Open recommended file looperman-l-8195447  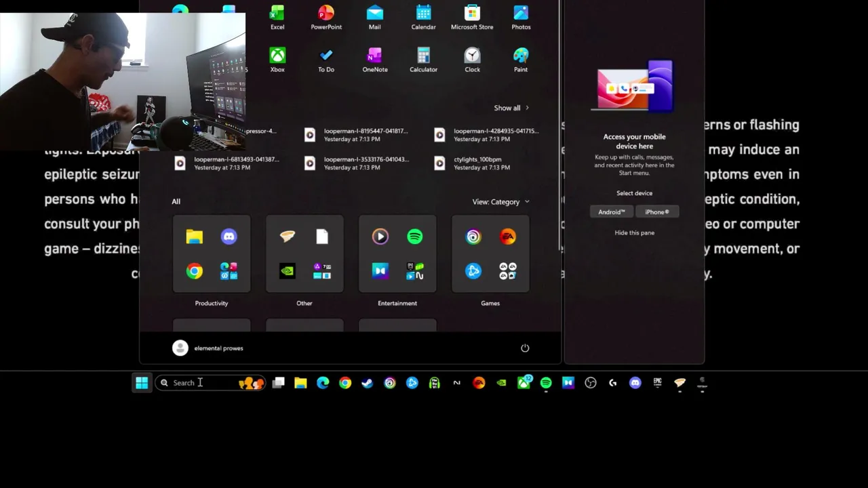[x=358, y=135]
